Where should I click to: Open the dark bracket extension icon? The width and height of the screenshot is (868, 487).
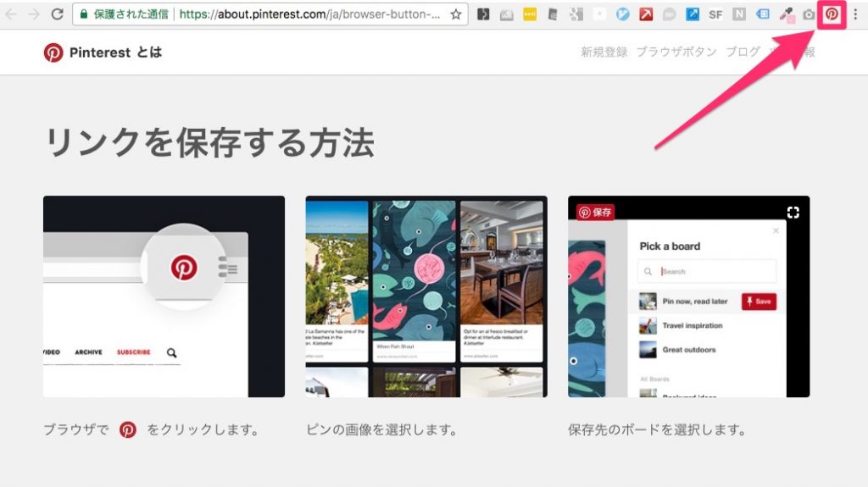pos(483,14)
